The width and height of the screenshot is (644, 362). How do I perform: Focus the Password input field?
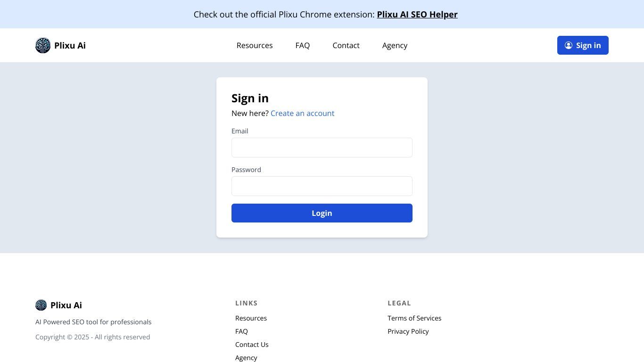[322, 186]
